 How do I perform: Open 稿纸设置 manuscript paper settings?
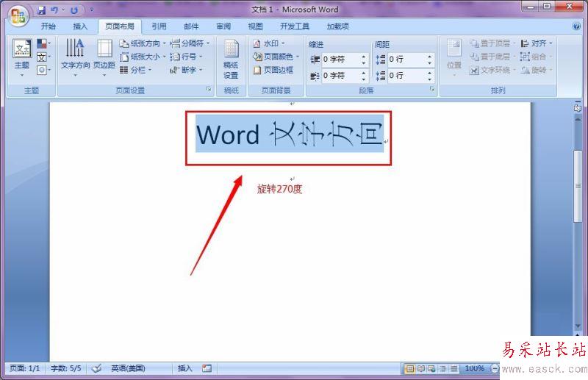click(231, 59)
